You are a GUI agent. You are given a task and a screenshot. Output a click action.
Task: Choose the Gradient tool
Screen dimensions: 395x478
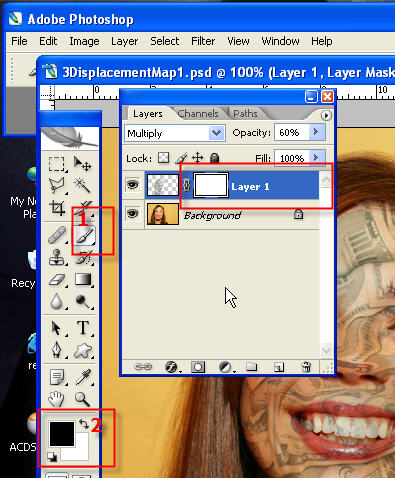click(83, 279)
